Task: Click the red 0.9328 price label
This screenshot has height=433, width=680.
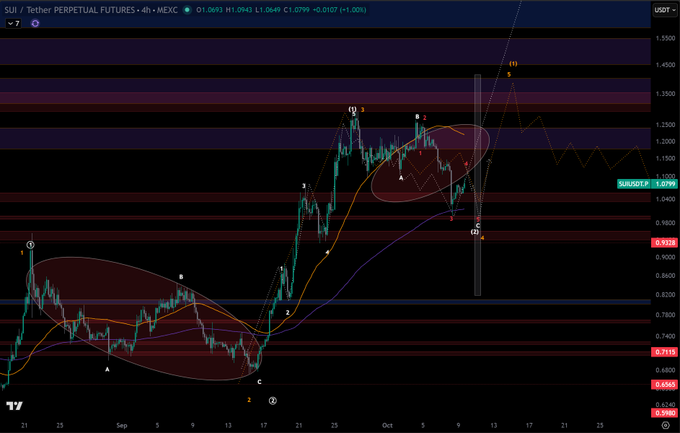Action: click(664, 243)
